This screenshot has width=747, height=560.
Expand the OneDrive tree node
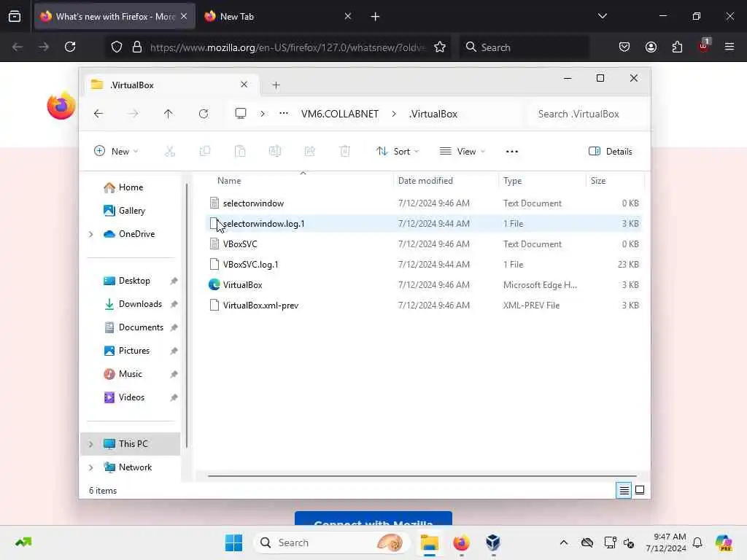90,234
